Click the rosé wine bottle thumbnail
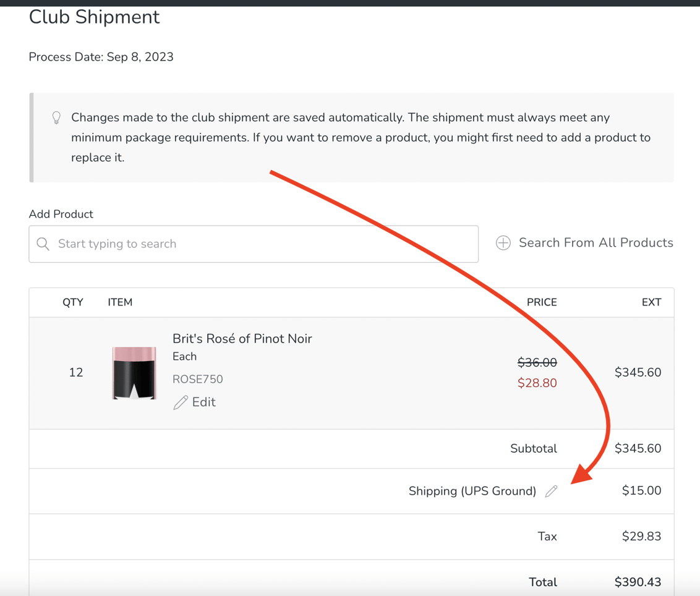 click(134, 373)
